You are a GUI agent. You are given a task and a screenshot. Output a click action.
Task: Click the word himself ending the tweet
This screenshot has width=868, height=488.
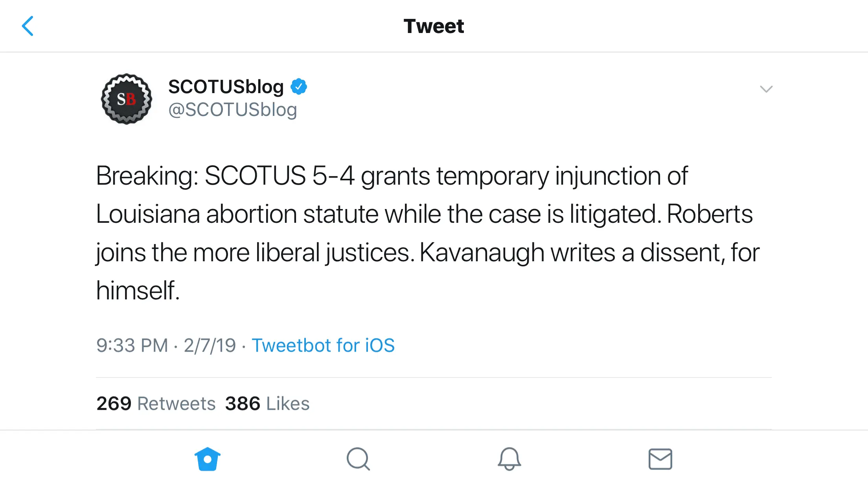[138, 290]
